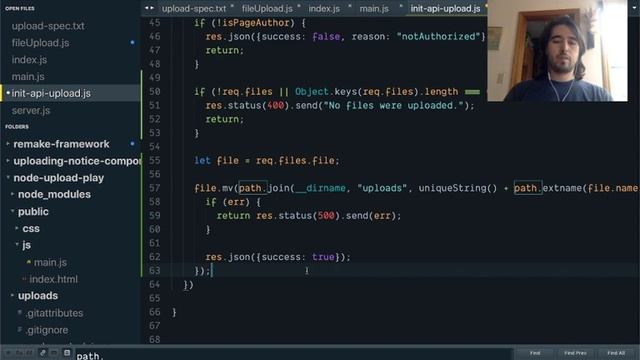Collapse the public folder arrow
The width and height of the screenshot is (640, 360).
coord(12,211)
